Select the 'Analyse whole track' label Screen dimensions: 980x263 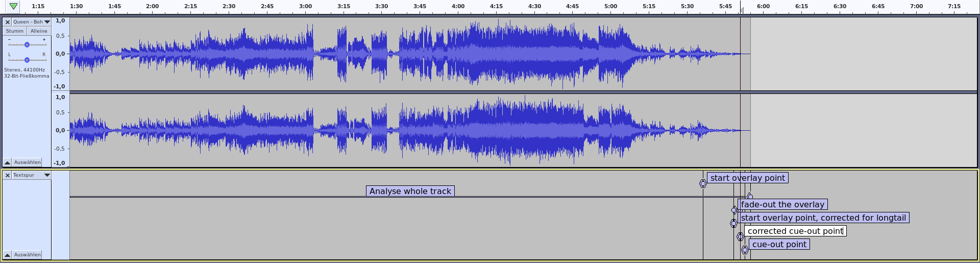[x=410, y=191]
